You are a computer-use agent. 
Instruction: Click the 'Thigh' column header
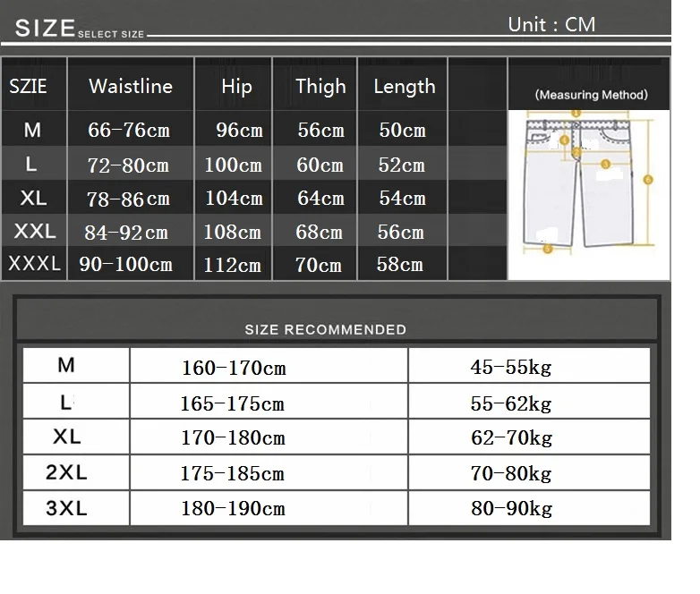(x=320, y=87)
